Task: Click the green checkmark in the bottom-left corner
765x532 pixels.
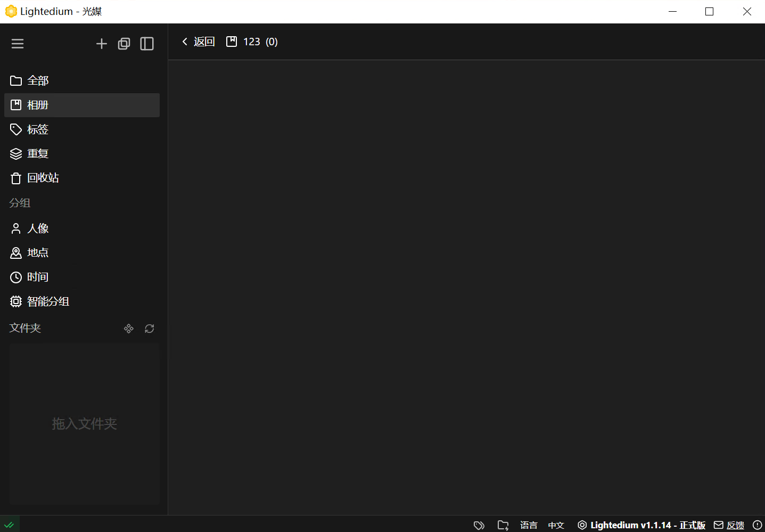Action: [x=9, y=524]
